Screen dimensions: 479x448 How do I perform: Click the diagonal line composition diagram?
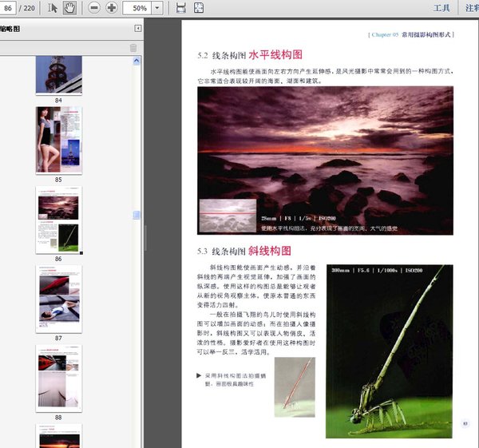pyautogui.click(x=295, y=387)
